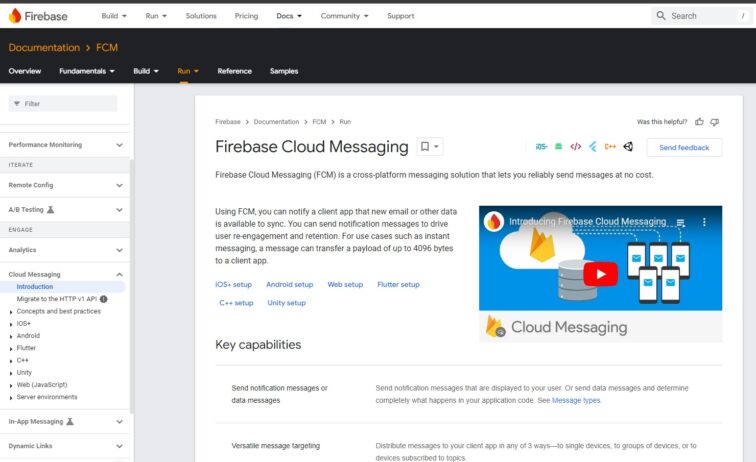This screenshot has width=756, height=462.
Task: Click the In-App Messaging beaker icon
Action: (70, 421)
